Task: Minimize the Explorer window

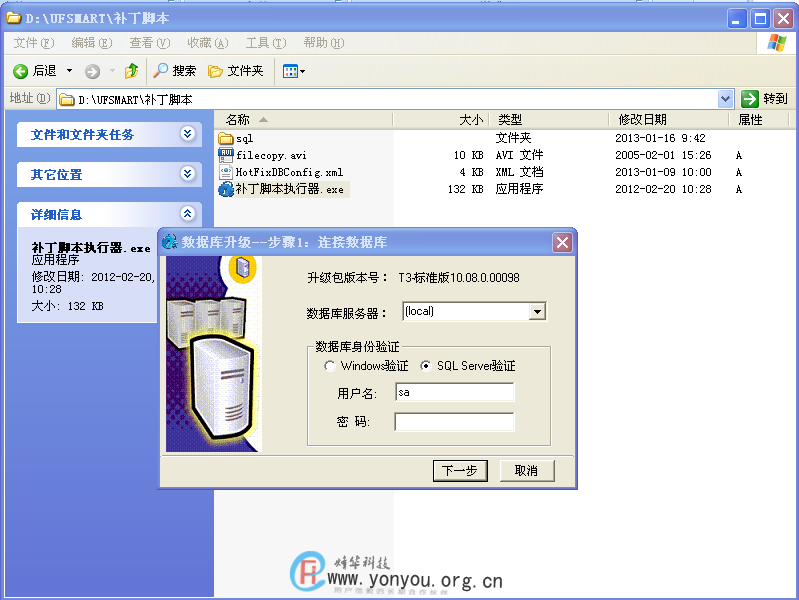Action: [736, 19]
